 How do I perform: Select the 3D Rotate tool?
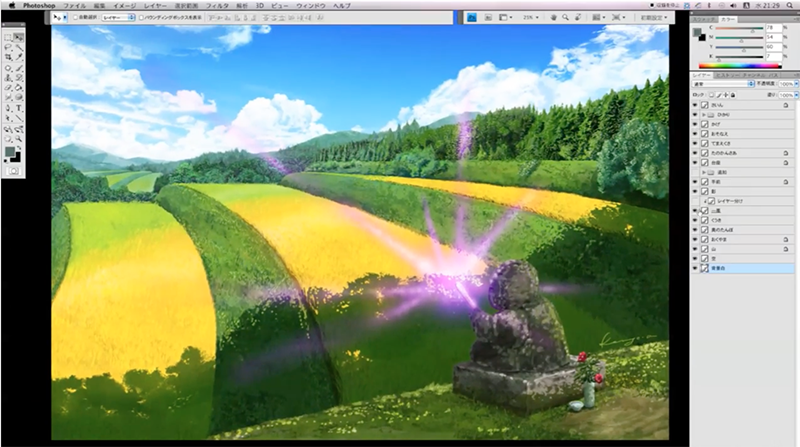pyautogui.click(x=8, y=129)
